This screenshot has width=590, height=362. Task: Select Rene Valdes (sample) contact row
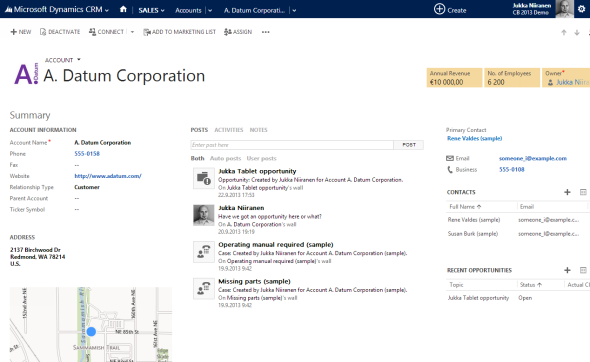pos(518,220)
